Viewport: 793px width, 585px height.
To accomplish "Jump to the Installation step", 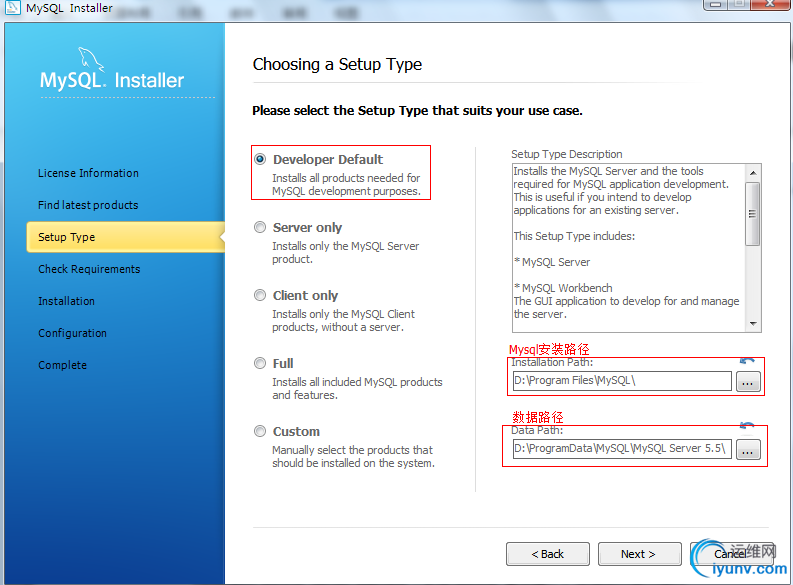I will tap(66, 301).
